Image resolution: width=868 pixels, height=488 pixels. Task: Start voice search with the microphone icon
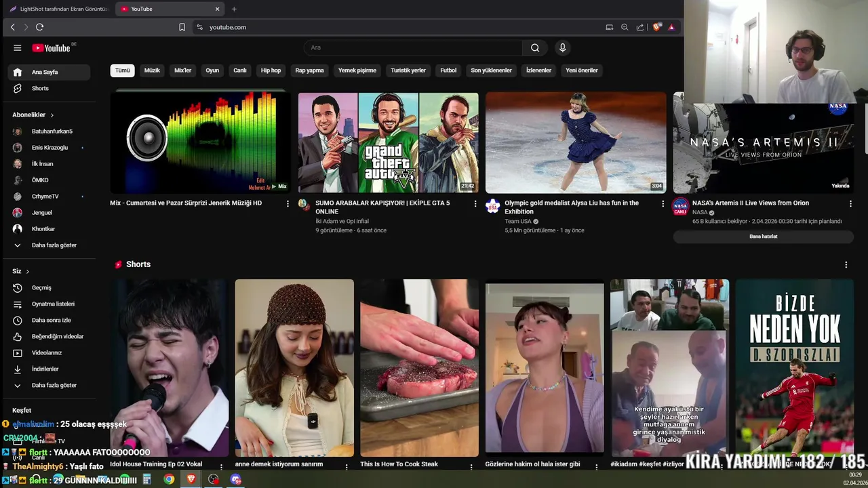coord(562,47)
